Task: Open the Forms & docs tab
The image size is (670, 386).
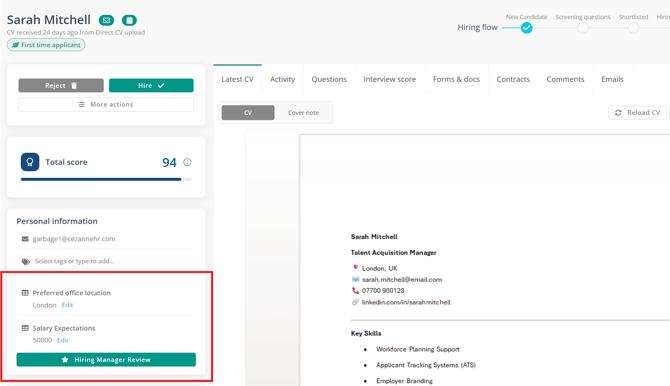Action: click(456, 79)
